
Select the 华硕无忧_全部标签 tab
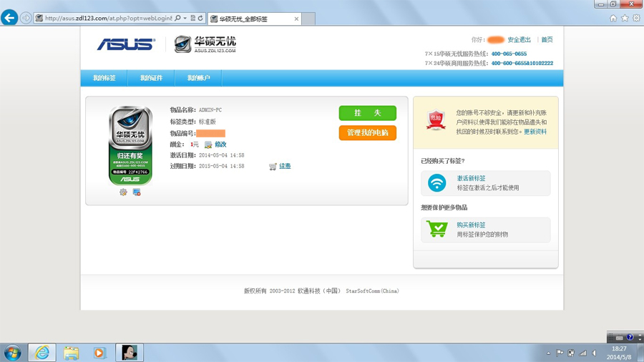click(255, 19)
